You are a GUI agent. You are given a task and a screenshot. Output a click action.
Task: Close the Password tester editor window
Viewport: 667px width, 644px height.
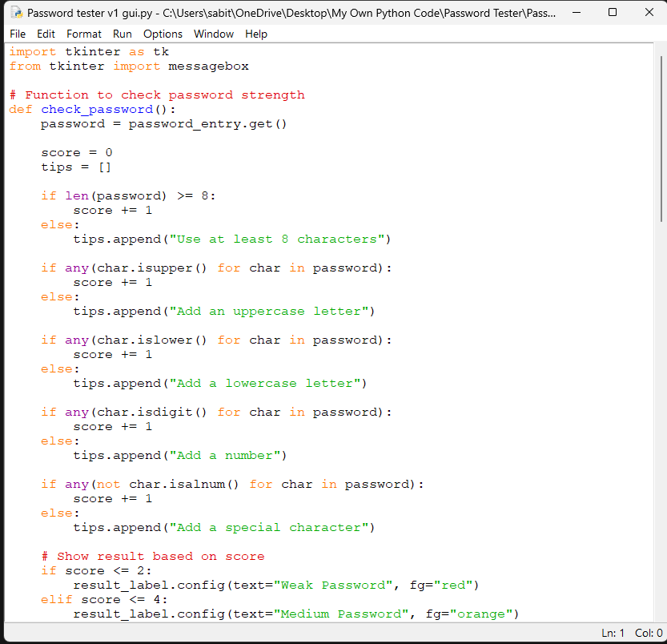pos(649,13)
